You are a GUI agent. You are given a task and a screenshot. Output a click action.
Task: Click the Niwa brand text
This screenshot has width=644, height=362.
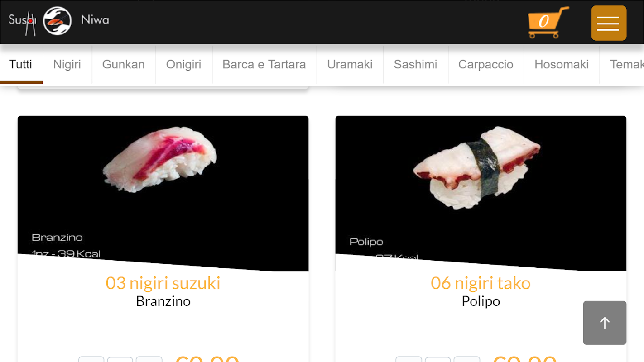95,20
